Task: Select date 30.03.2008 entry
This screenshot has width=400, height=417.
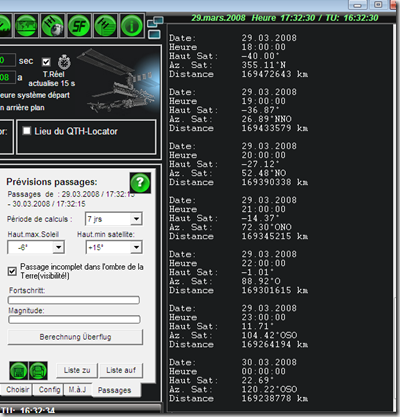Action: [269, 362]
